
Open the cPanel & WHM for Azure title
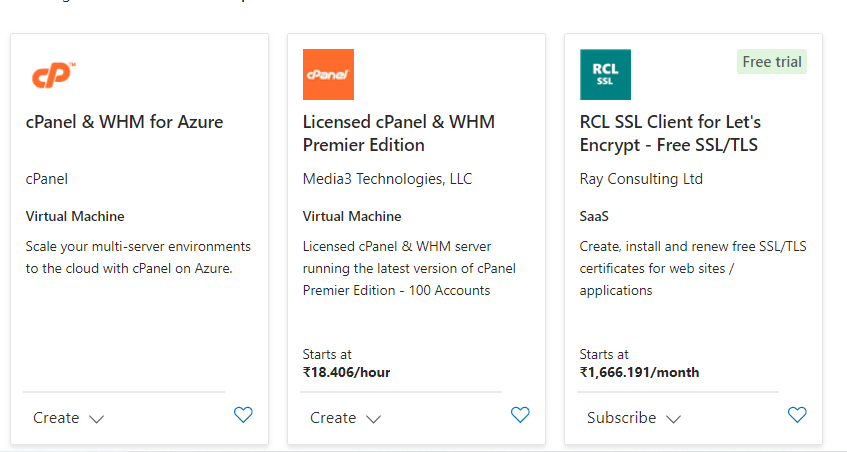tap(124, 122)
